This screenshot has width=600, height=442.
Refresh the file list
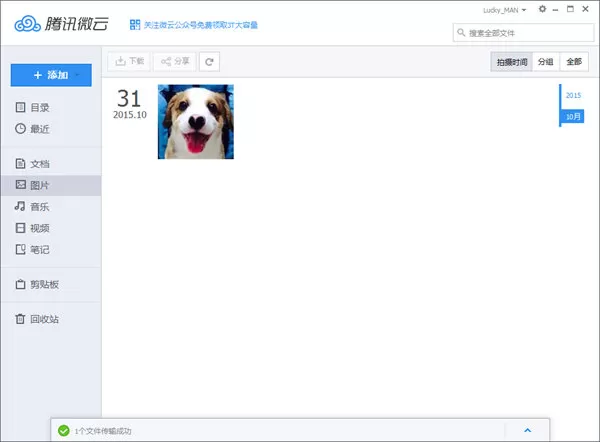point(209,62)
